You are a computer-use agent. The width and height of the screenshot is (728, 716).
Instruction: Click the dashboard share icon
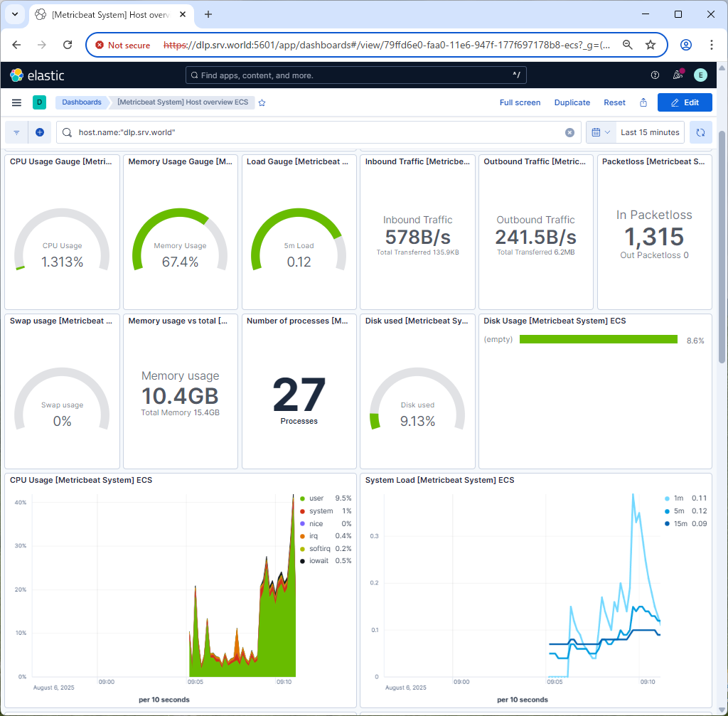(x=643, y=102)
